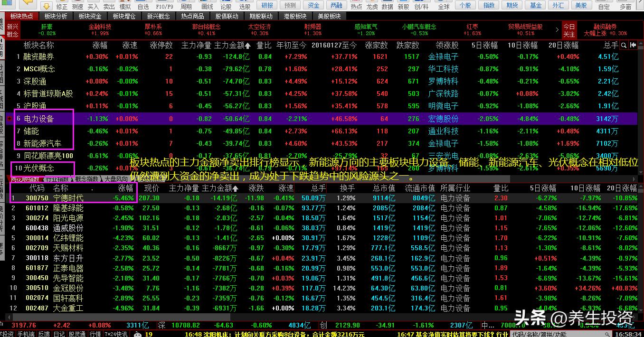The width and height of the screenshot is (644, 337).
Task: Click the 周期 period selector
Action: pos(186,6)
